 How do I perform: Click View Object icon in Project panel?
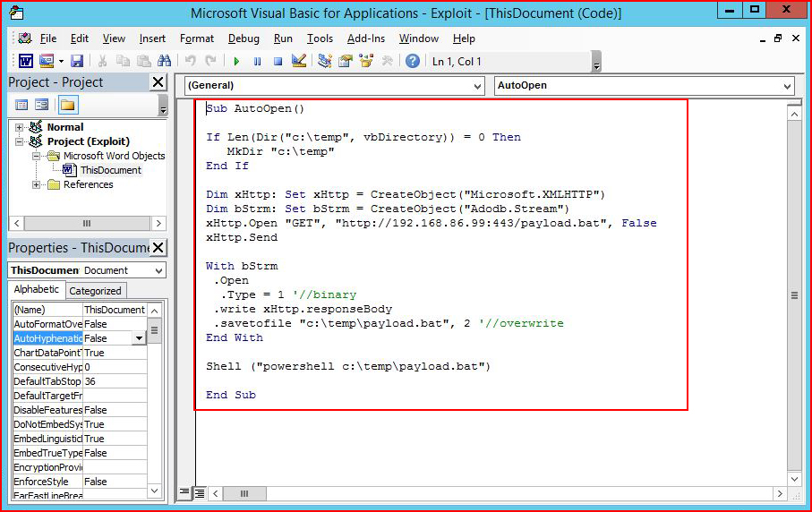click(x=42, y=105)
